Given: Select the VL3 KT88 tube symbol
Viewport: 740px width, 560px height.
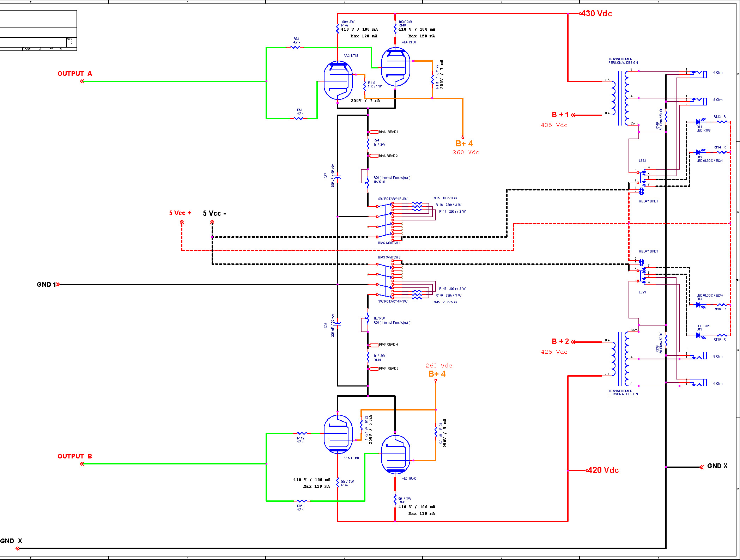Looking at the screenshot, I should coord(338,80).
